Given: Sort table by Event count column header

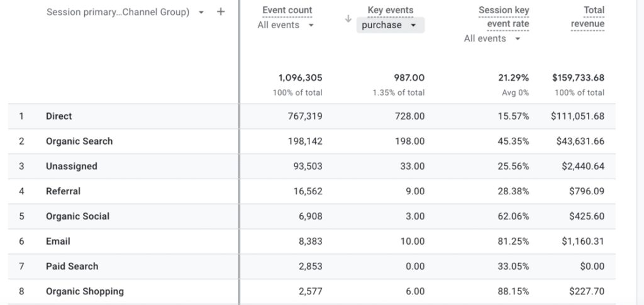Looking at the screenshot, I should pyautogui.click(x=287, y=11).
